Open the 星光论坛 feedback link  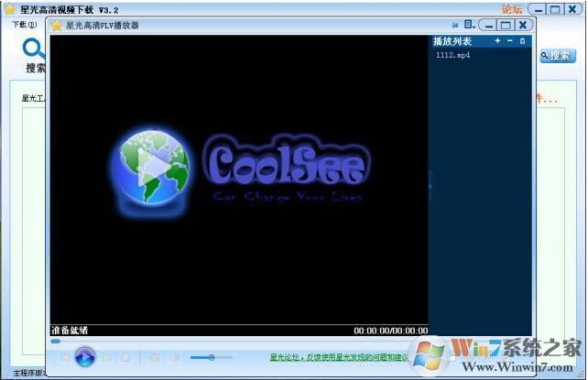click(339, 357)
